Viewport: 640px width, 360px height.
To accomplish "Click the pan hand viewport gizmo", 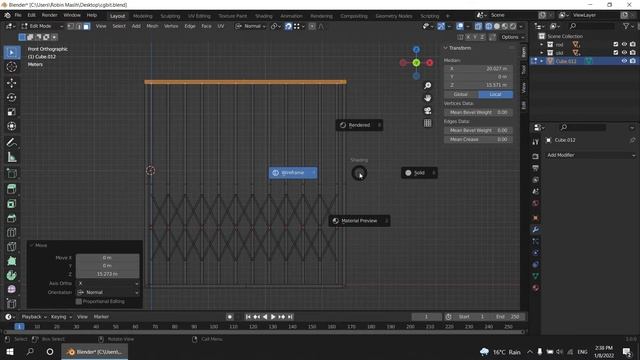I will point(427,98).
